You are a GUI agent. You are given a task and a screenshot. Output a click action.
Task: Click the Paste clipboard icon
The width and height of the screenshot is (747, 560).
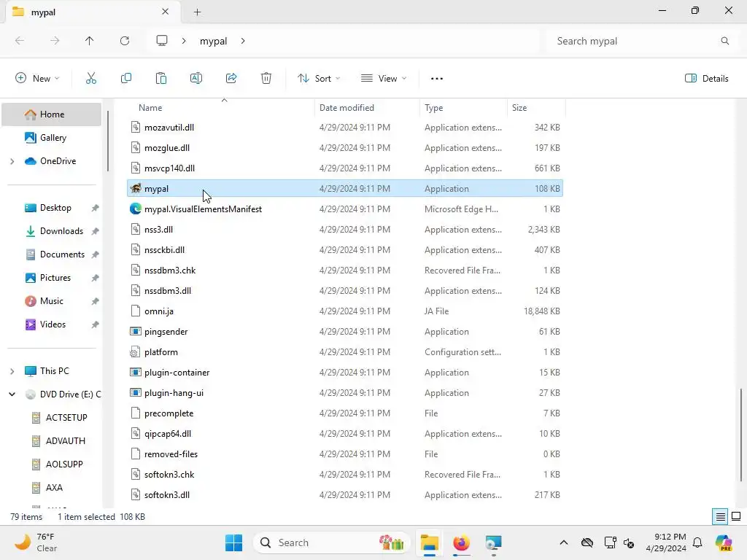pyautogui.click(x=161, y=79)
